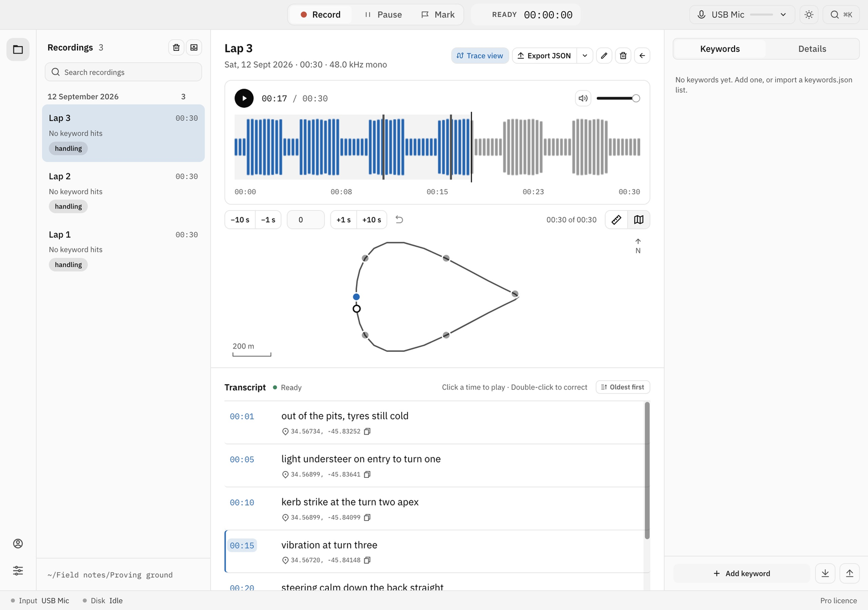Adjust the playback volume slider

(x=618, y=98)
